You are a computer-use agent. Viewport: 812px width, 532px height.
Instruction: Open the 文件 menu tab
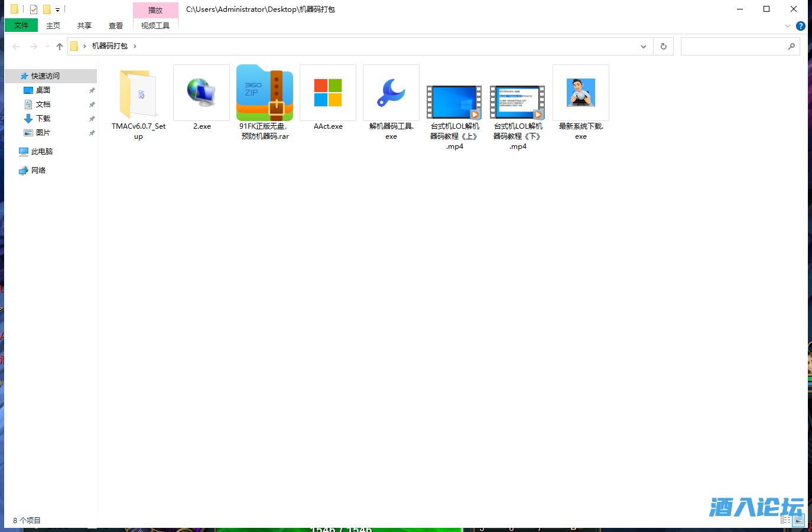point(21,25)
